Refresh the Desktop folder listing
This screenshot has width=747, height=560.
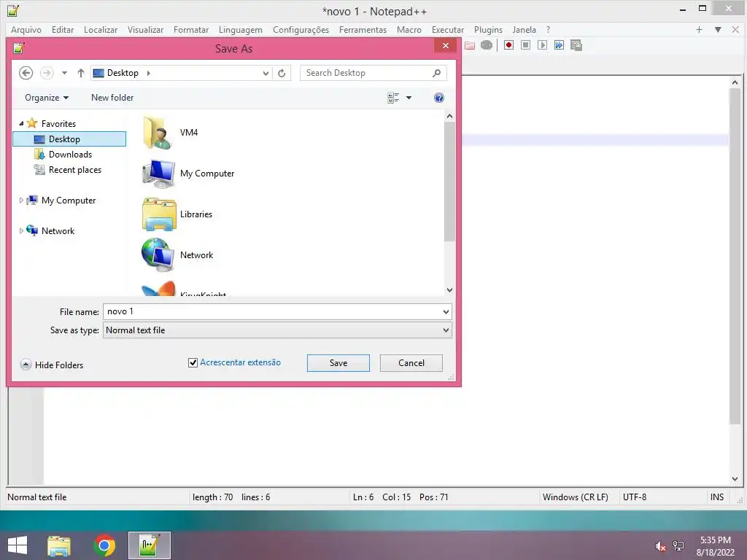[282, 73]
